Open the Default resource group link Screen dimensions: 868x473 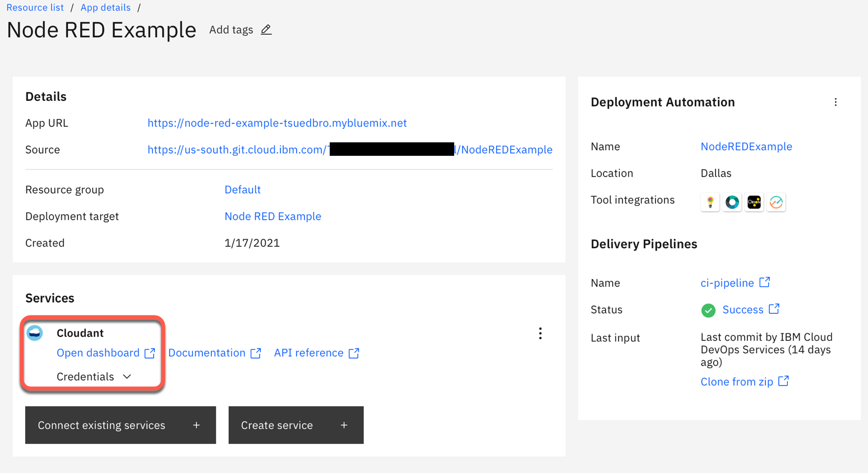click(242, 189)
